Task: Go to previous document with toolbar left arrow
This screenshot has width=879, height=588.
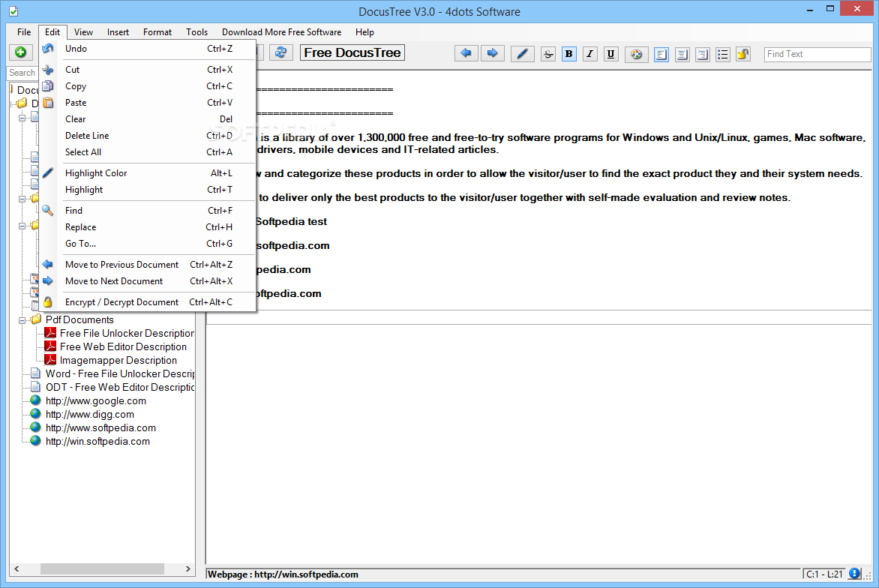Action: 466,53
